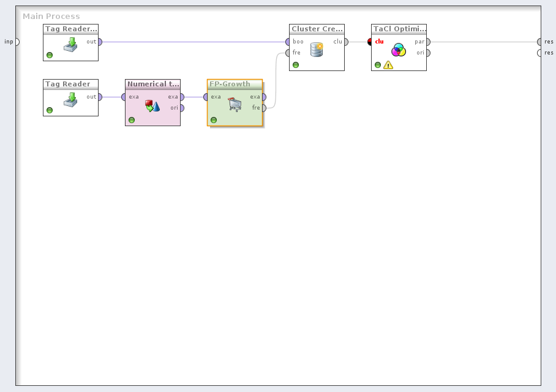Click the 'fre' output port of FP-Growth
The height and width of the screenshot is (392, 556).
(x=263, y=108)
